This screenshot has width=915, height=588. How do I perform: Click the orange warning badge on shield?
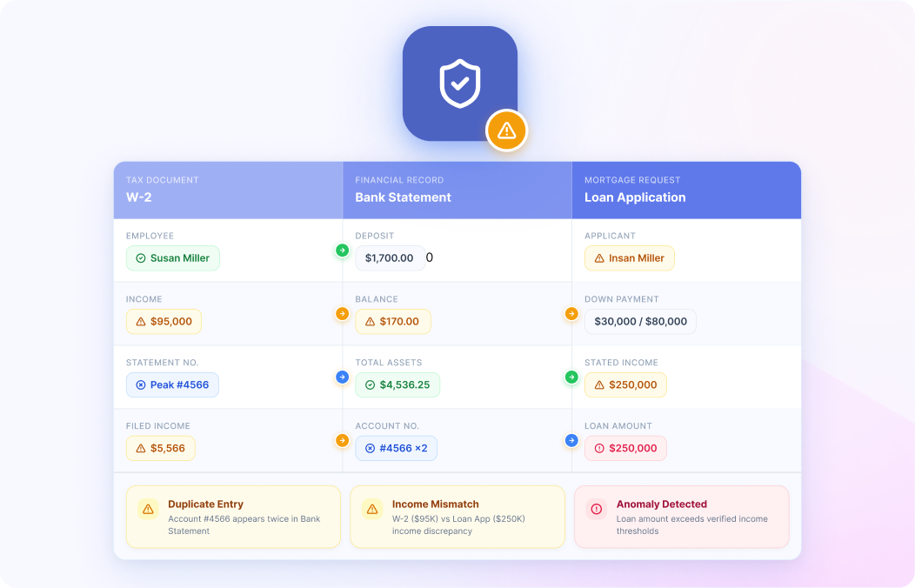click(506, 130)
